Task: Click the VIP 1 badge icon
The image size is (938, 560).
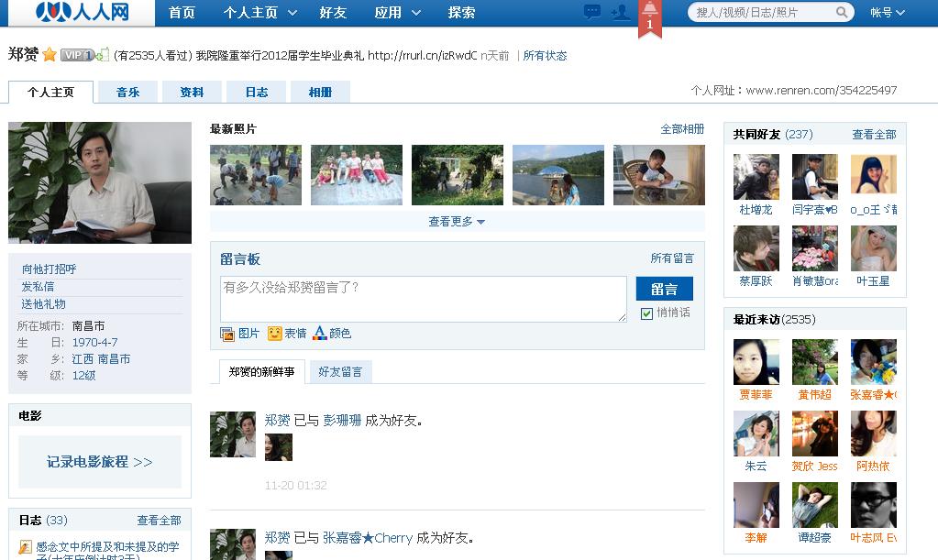Action: click(77, 55)
